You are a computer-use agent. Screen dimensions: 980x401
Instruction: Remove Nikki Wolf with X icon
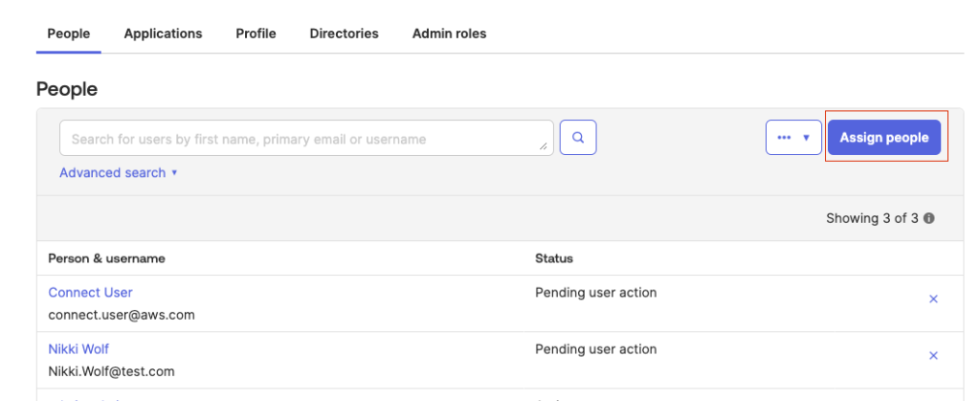[933, 356]
